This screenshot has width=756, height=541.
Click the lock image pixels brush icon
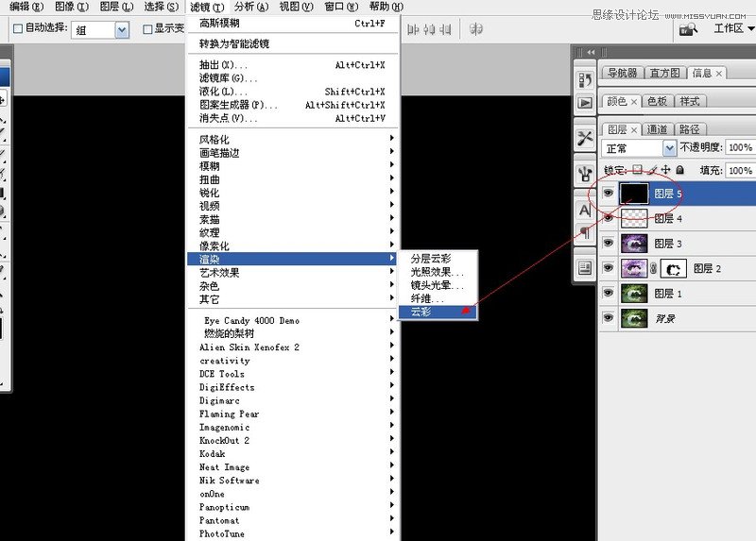(652, 170)
